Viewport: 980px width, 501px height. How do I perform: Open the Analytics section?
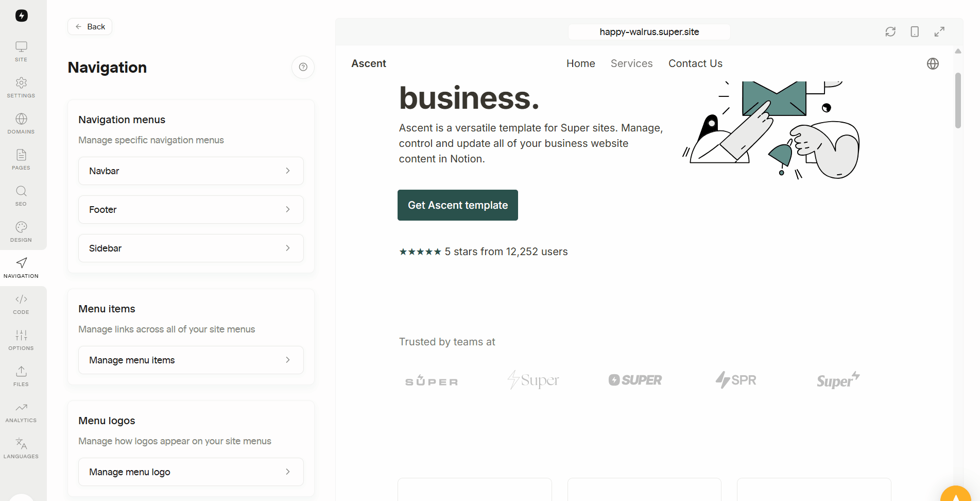pyautogui.click(x=21, y=412)
